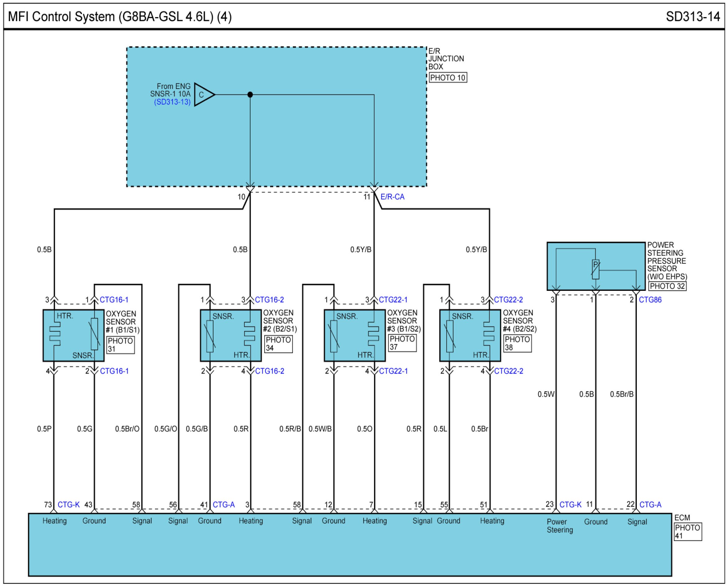Click the wire junction dot in junction box
The image size is (728, 586).
click(x=250, y=95)
